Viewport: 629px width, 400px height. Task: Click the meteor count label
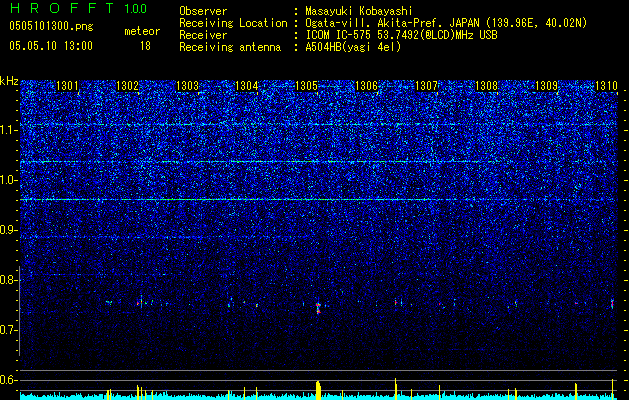tap(142, 31)
